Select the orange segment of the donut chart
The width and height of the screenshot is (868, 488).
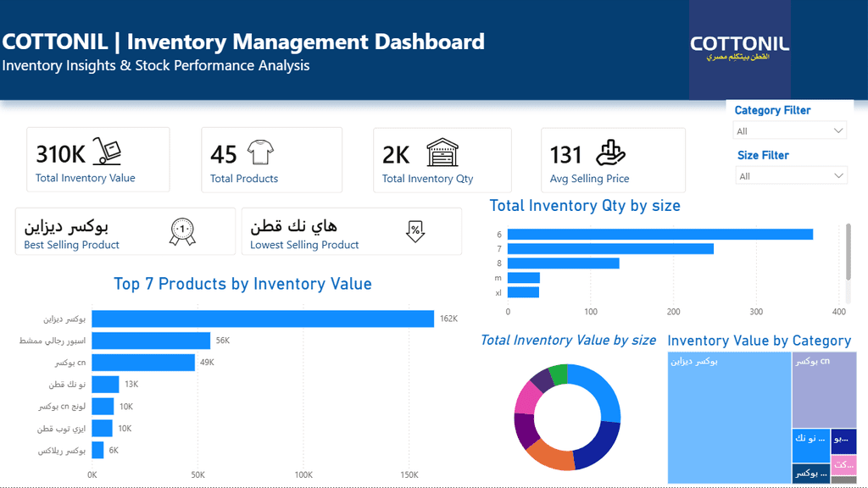pyautogui.click(x=549, y=457)
